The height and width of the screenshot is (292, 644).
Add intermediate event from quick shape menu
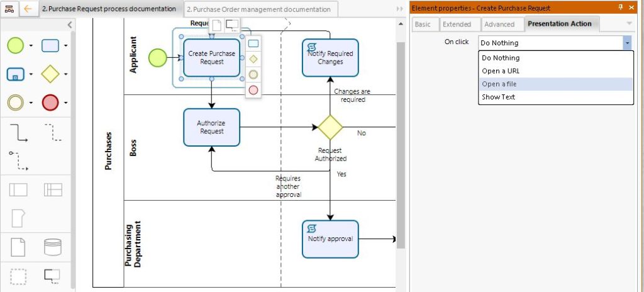click(x=253, y=74)
